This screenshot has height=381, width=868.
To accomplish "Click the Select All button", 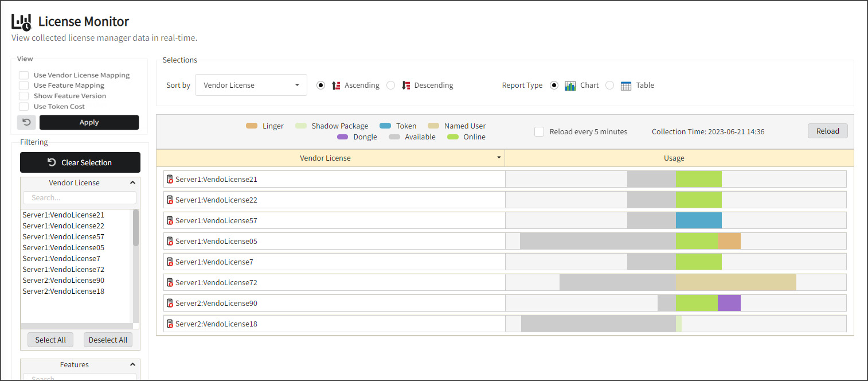I will pyautogui.click(x=50, y=340).
